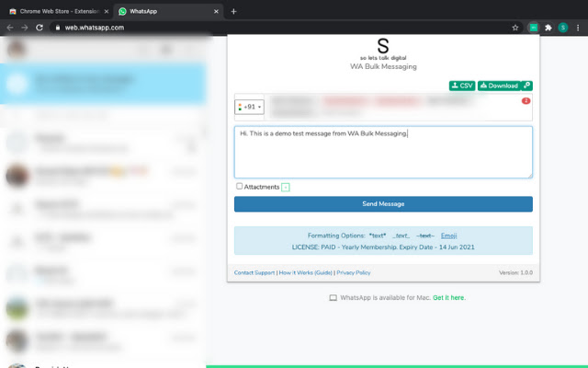Click the Version: 1.0.0 text
The height and width of the screenshot is (368, 588).
tap(515, 272)
